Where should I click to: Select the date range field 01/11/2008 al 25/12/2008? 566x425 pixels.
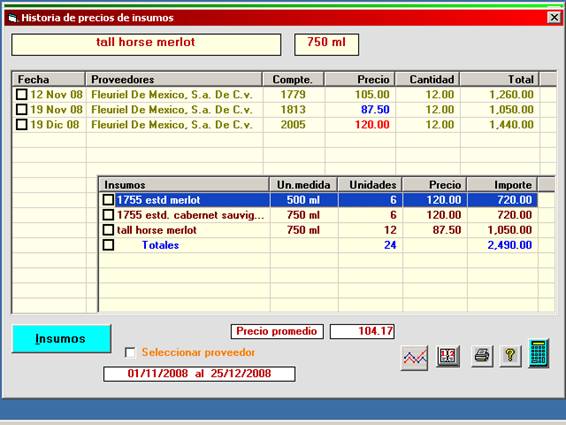(199, 374)
